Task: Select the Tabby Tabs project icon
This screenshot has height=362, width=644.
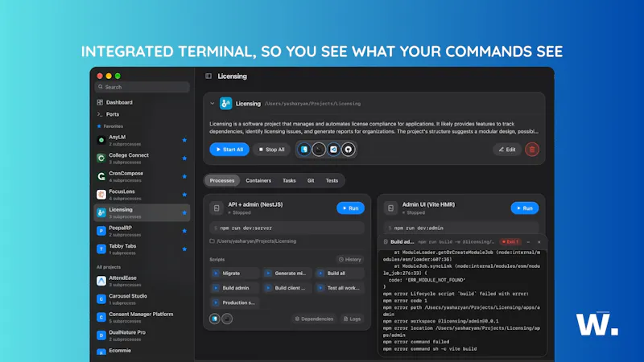Action: click(x=101, y=249)
